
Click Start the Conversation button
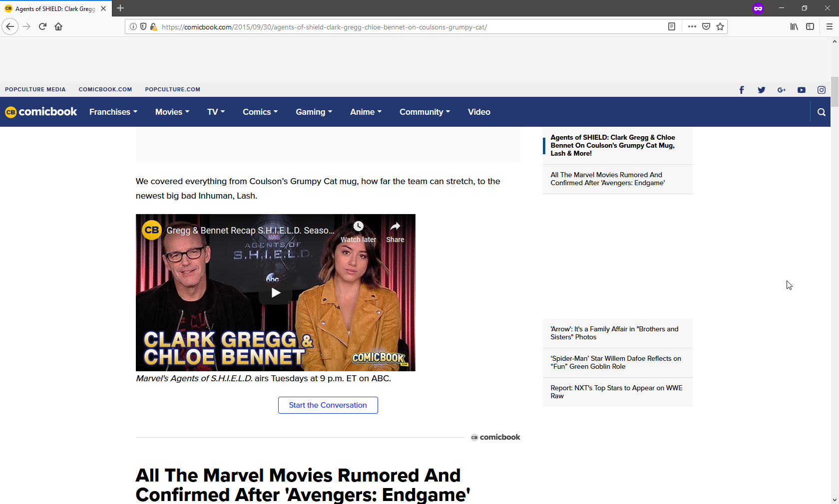tap(328, 405)
